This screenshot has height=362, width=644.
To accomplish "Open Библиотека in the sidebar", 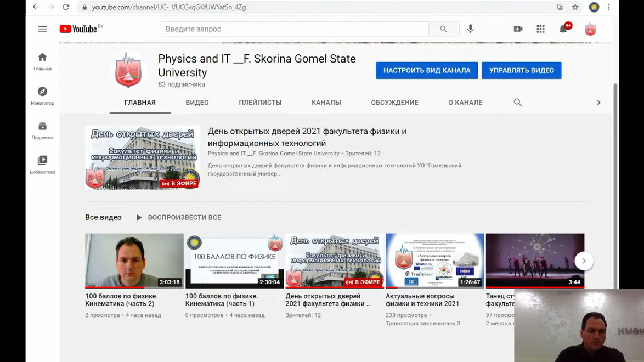I will click(42, 165).
